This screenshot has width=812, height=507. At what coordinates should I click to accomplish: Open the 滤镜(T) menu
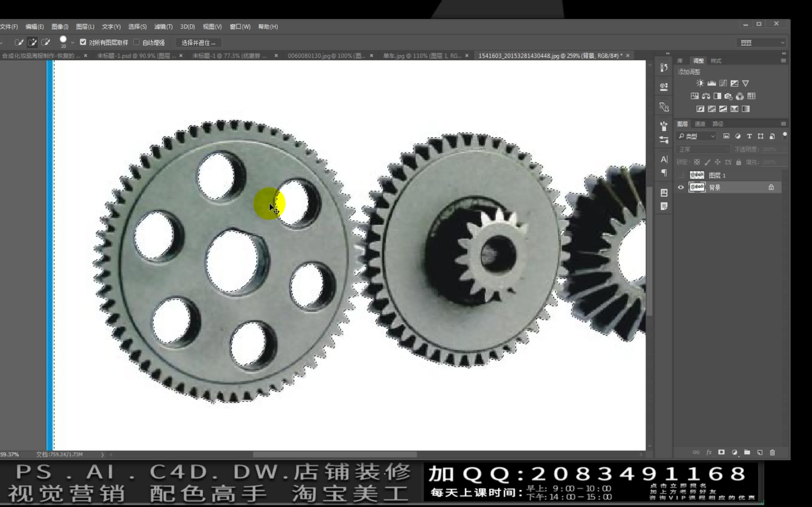[163, 27]
